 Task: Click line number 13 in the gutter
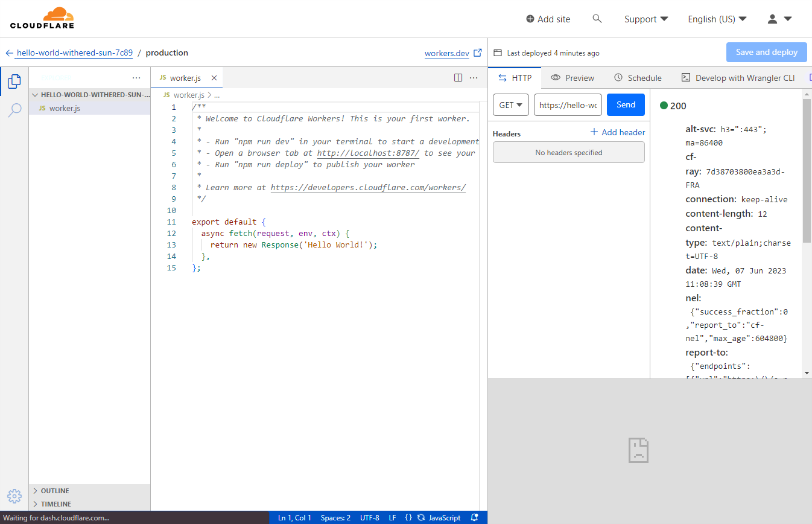[x=171, y=244]
